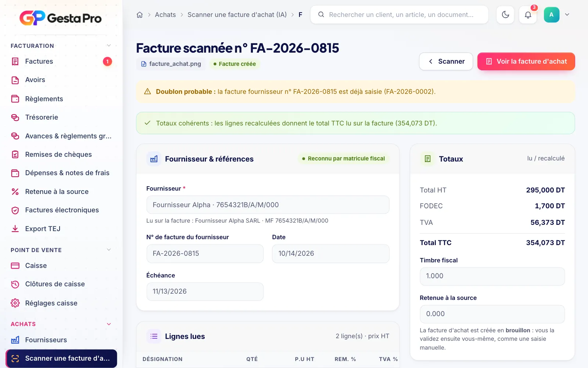Click the Avances & règlements icon
The width and height of the screenshot is (588, 368).
[15, 136]
